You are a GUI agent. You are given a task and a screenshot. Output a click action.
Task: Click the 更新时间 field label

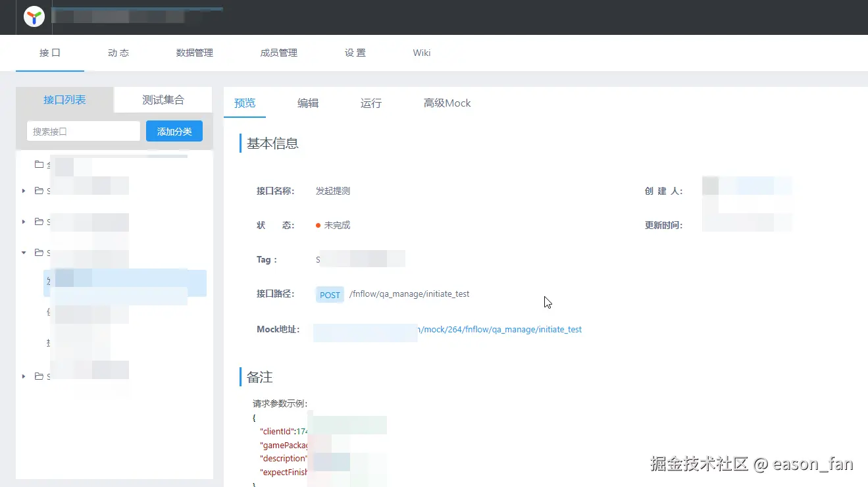tap(663, 225)
